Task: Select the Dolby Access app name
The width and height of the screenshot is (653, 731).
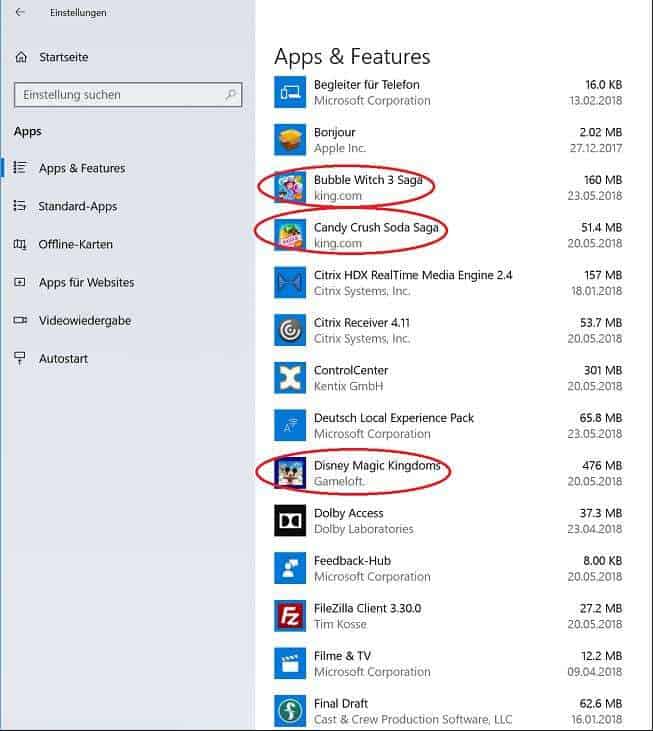Action: [x=349, y=513]
